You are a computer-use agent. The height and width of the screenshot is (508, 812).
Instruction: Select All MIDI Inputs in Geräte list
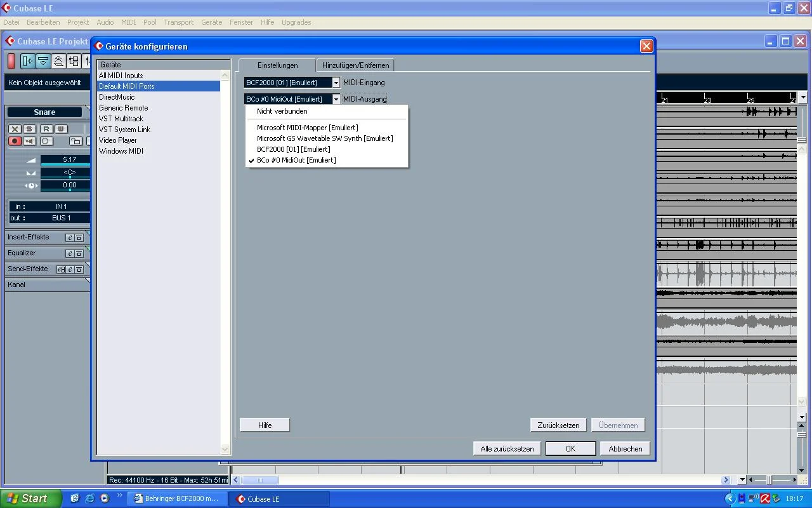159,76
